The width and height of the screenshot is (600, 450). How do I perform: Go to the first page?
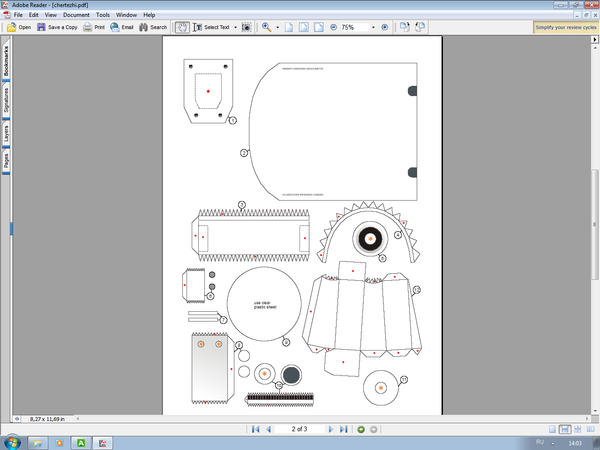(x=256, y=429)
